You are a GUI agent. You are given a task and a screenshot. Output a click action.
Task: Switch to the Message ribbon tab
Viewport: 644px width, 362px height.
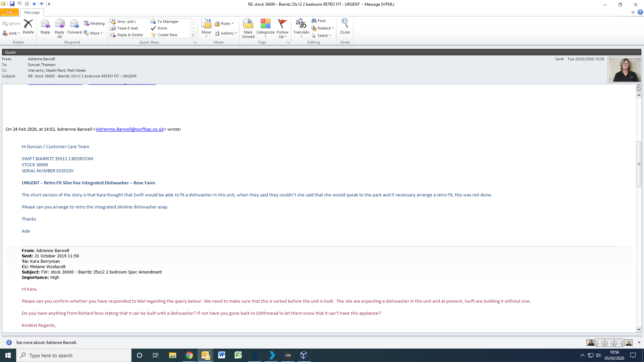[32, 12]
